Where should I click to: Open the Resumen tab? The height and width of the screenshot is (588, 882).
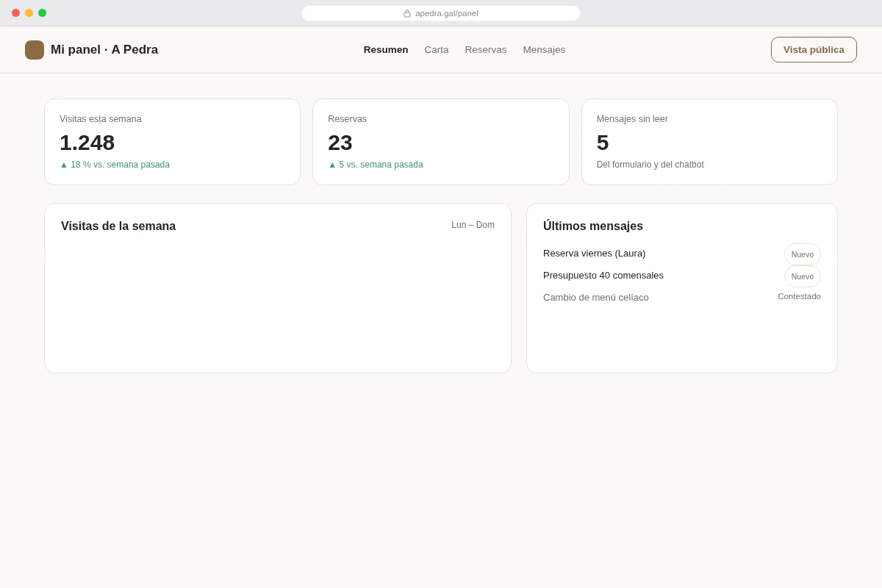pyautogui.click(x=386, y=50)
